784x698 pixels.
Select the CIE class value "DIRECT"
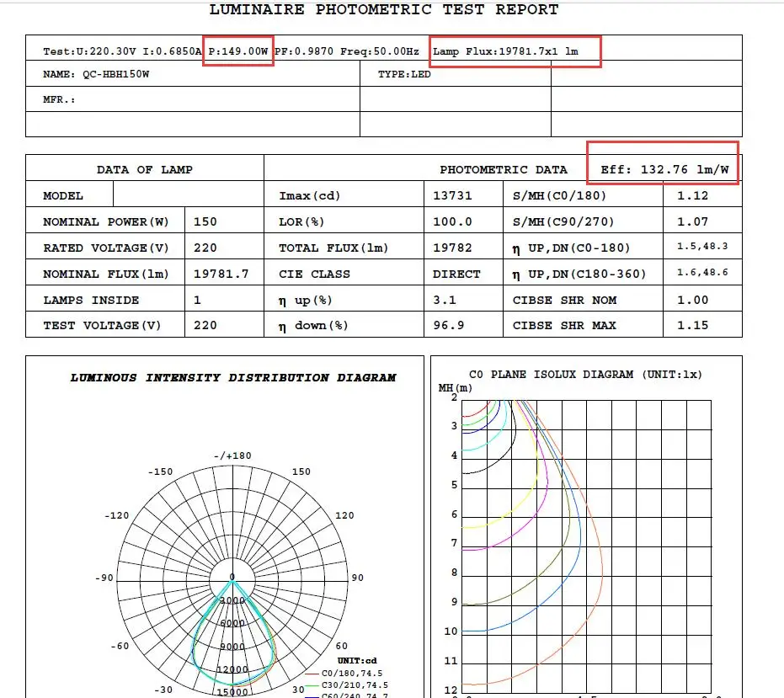click(456, 274)
